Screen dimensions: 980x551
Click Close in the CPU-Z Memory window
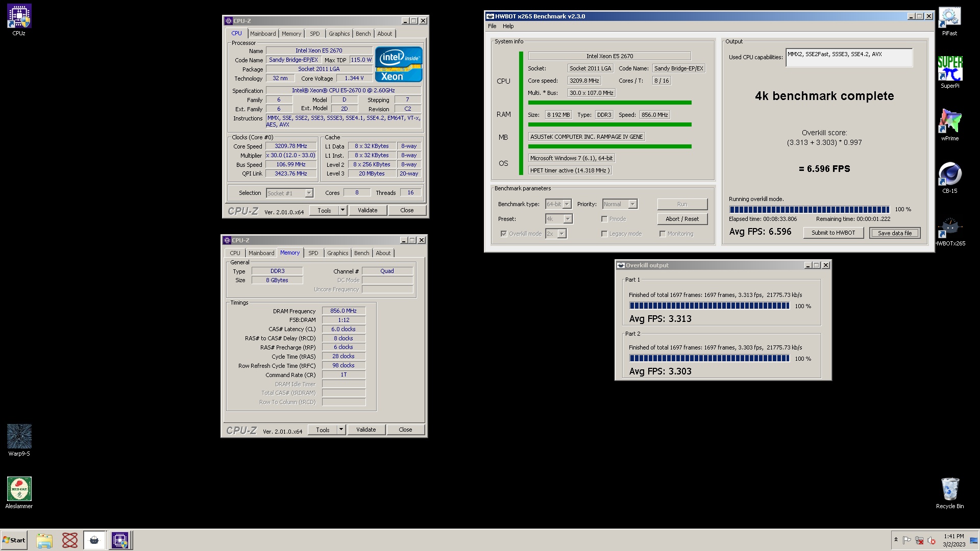[405, 430]
